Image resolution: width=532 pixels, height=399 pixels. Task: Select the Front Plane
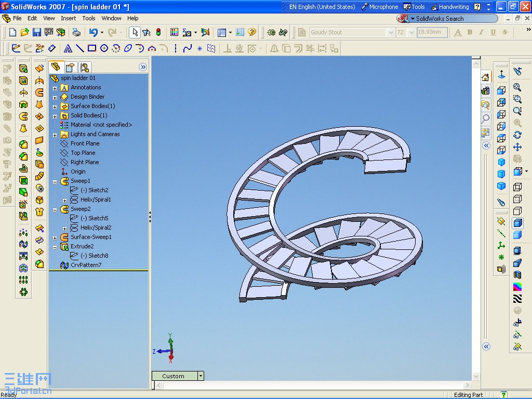tap(85, 143)
